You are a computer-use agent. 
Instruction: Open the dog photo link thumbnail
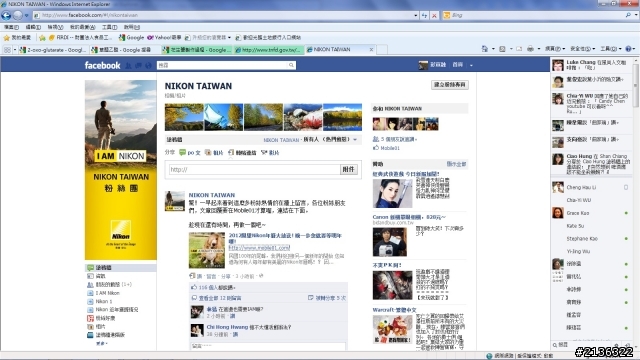[x=207, y=250]
